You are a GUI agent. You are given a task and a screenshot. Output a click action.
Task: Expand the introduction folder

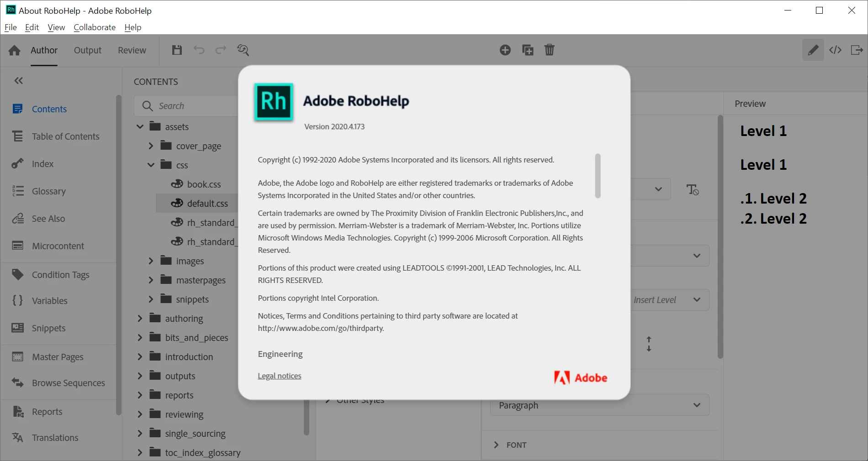pos(140,356)
